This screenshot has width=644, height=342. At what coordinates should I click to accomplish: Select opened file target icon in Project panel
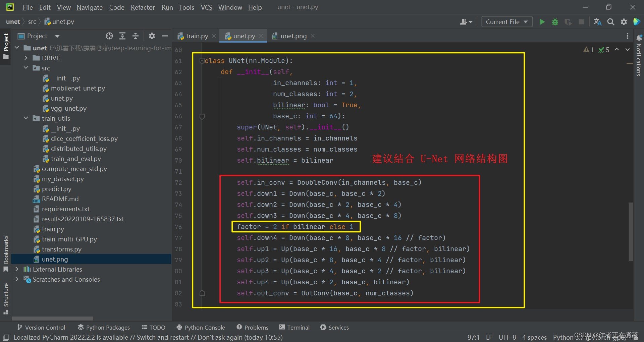[x=109, y=36]
